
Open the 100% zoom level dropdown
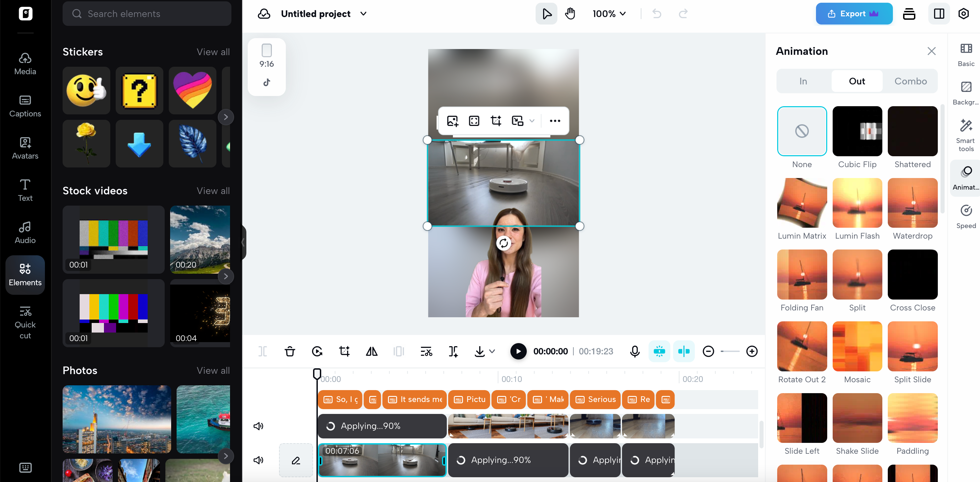609,14
